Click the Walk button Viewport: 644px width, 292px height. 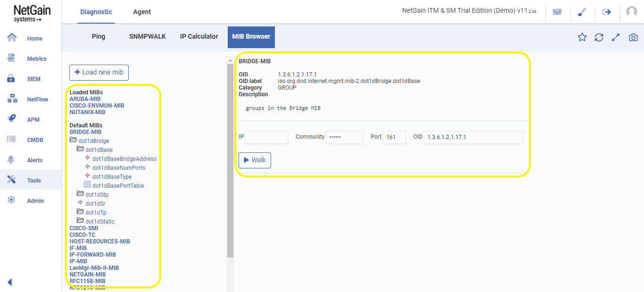pyautogui.click(x=255, y=160)
